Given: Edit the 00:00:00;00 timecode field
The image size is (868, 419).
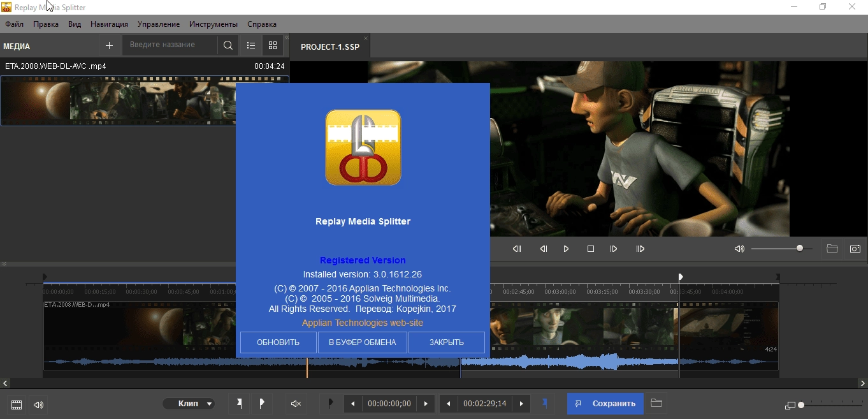Looking at the screenshot, I should point(389,404).
